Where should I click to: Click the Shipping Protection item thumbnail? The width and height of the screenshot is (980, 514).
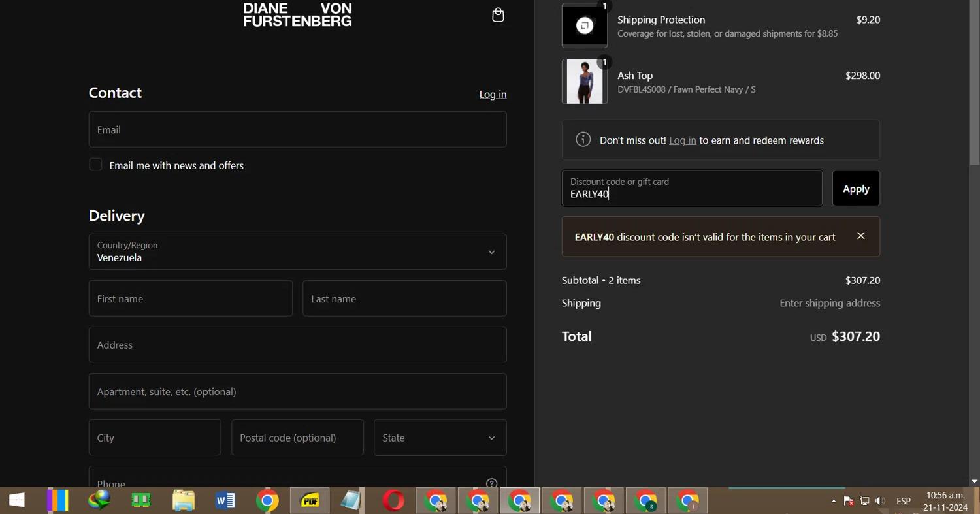[585, 25]
